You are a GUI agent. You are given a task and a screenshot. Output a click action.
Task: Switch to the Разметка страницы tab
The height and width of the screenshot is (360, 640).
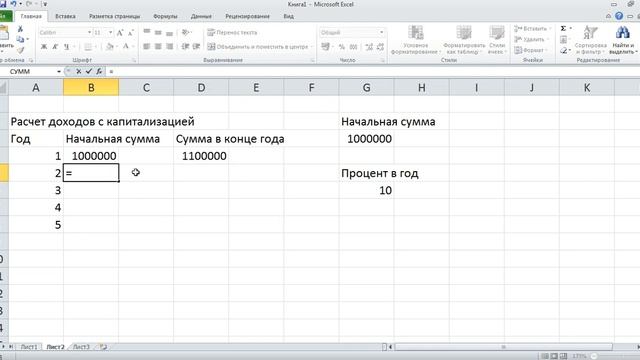click(x=115, y=16)
